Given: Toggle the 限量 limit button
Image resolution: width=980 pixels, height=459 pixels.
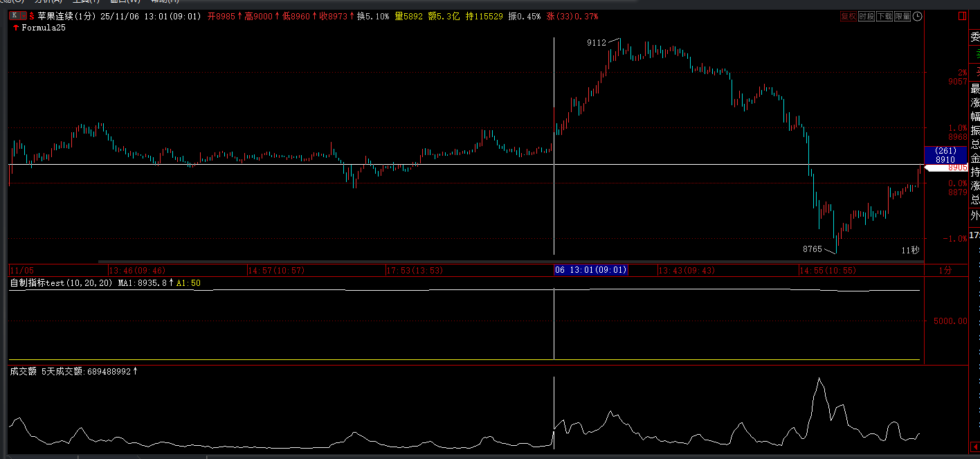Looking at the screenshot, I should tap(902, 17).
